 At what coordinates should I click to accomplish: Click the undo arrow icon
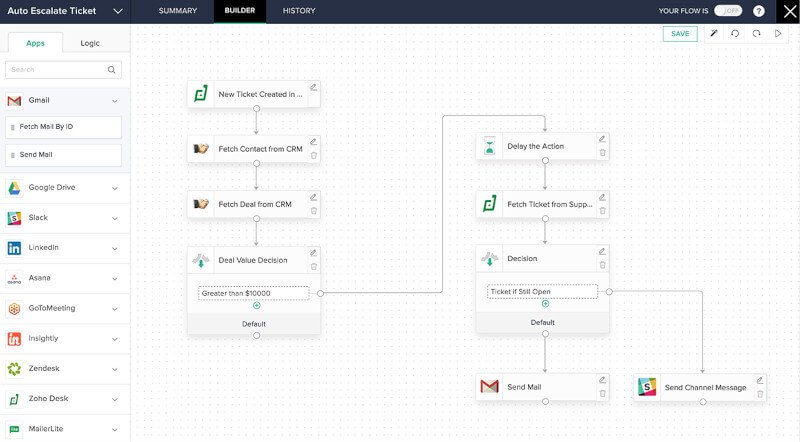(735, 34)
